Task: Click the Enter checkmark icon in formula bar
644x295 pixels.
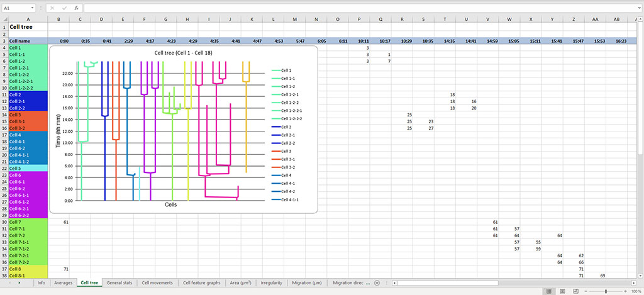Action: pyautogui.click(x=65, y=8)
